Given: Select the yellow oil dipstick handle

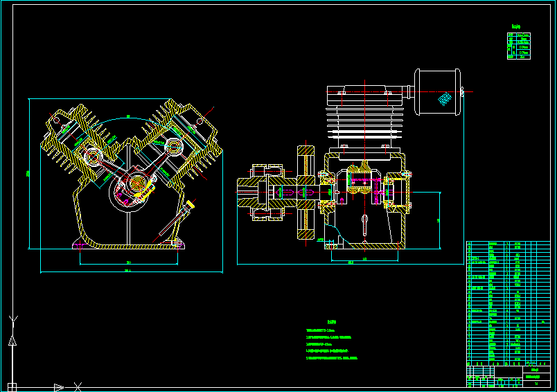Looking at the screenshot, I should click(x=191, y=204).
